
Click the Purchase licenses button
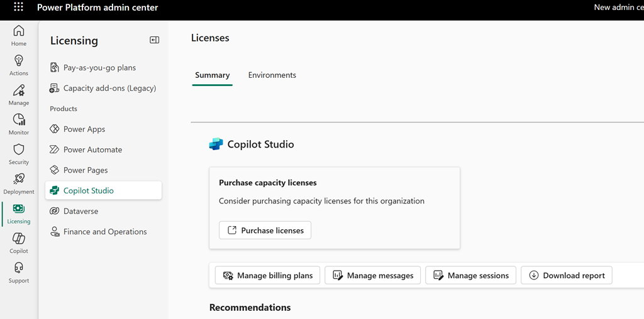pyautogui.click(x=265, y=230)
